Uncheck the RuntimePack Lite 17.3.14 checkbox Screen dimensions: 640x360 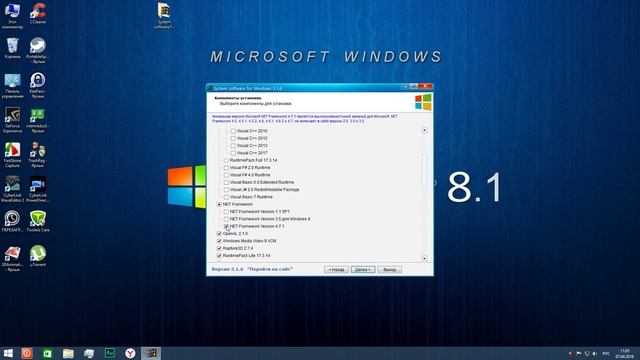point(219,256)
